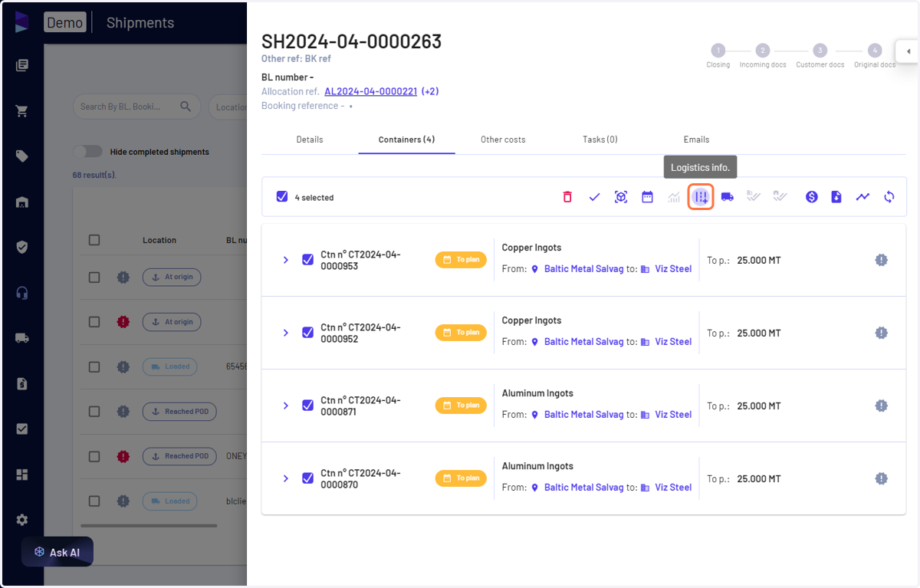Click the alert badge for container CT2024-04-0000953
This screenshot has height=588, width=920.
(882, 260)
